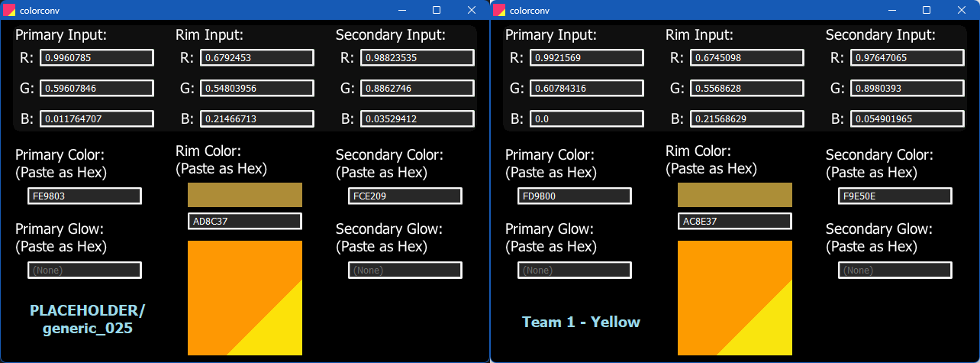The height and width of the screenshot is (363, 980).
Task: Close the right colorconv window
Action: (962, 10)
